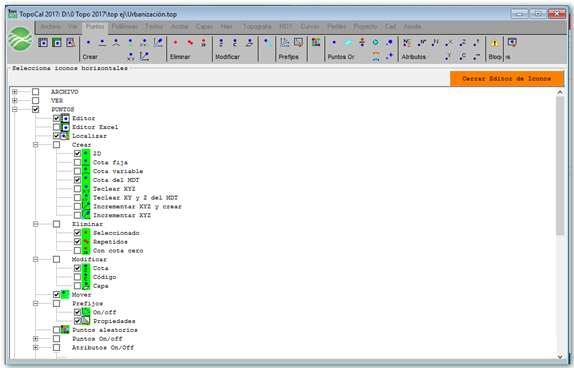574x368 pixels.
Task: Select the Teclear XYZ tree item
Action: click(x=114, y=189)
